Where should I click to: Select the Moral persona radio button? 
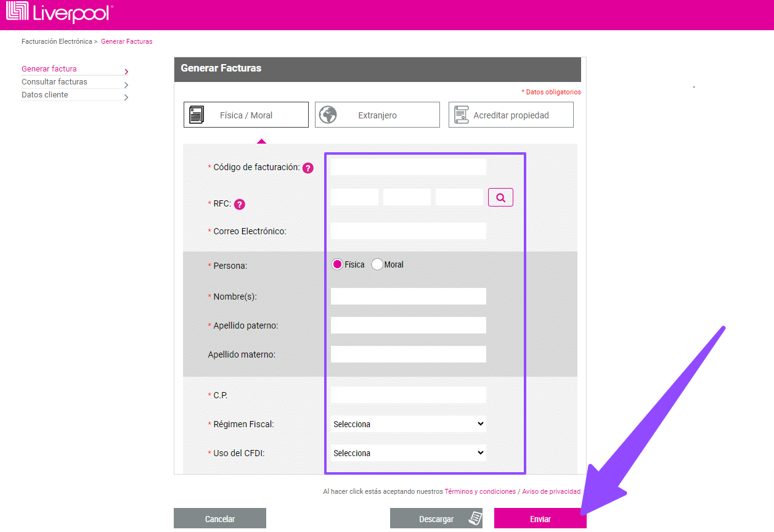(377, 264)
